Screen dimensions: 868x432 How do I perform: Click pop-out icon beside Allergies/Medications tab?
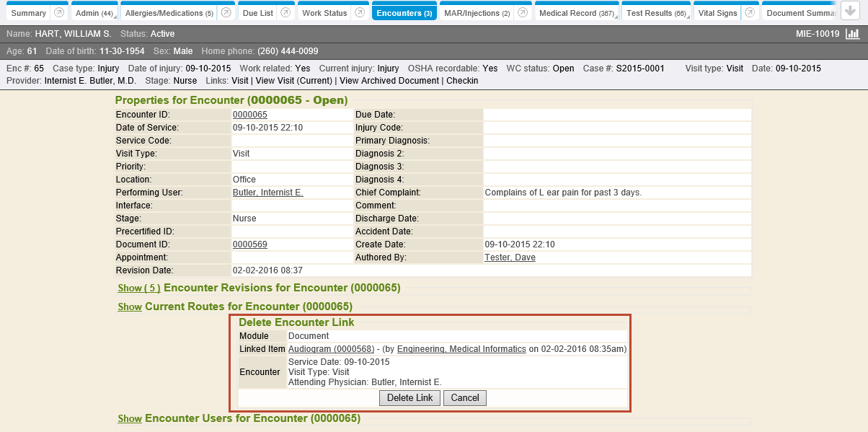[x=226, y=13]
